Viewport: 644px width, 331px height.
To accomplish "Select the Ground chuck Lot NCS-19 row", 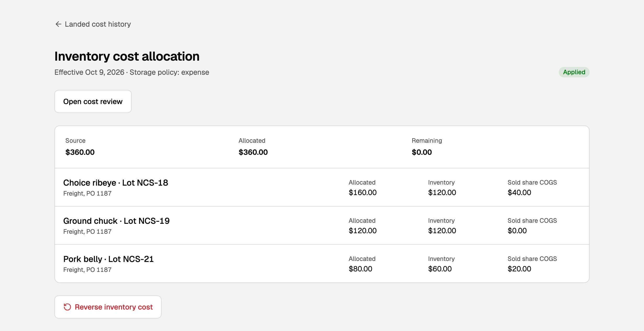I will pos(322,225).
